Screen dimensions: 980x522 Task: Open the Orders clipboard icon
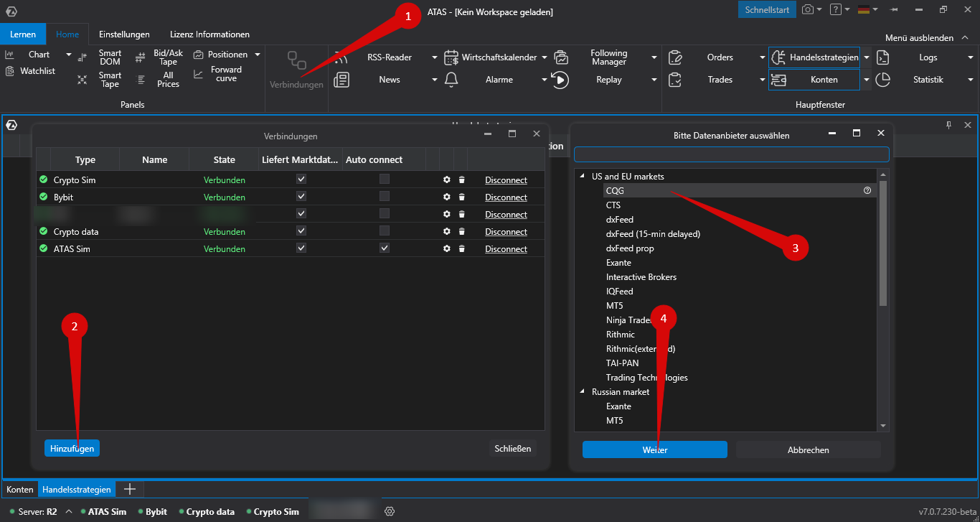tap(675, 57)
